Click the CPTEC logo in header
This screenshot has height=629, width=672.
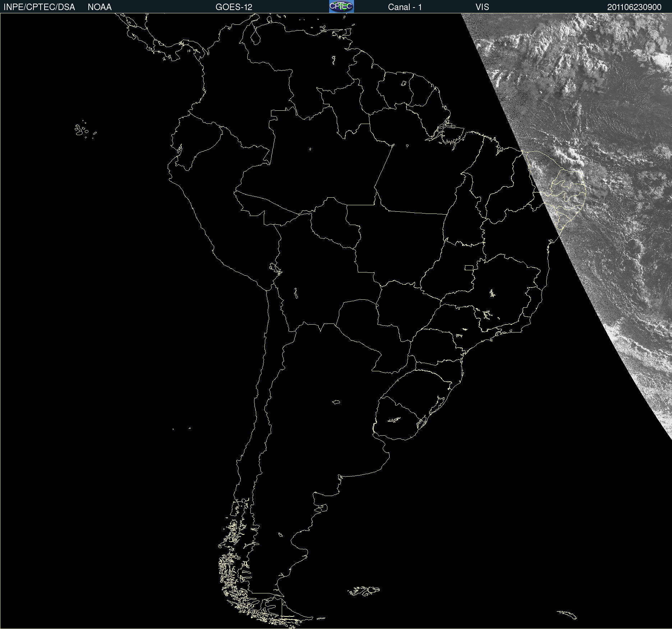(341, 6)
